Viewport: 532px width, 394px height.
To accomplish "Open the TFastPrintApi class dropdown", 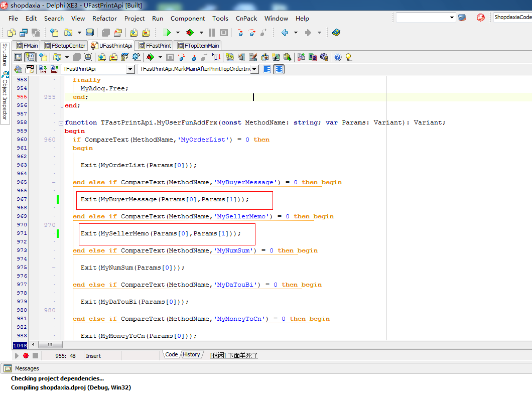I will point(130,69).
